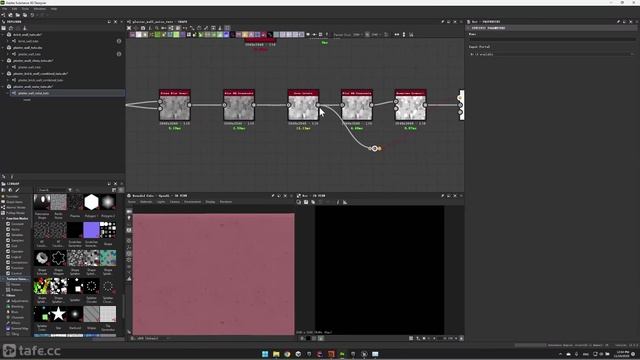Open the first Parent Size dropdown
Image resolution: width=640 pixels, height=360 pixels.
(x=357, y=35)
